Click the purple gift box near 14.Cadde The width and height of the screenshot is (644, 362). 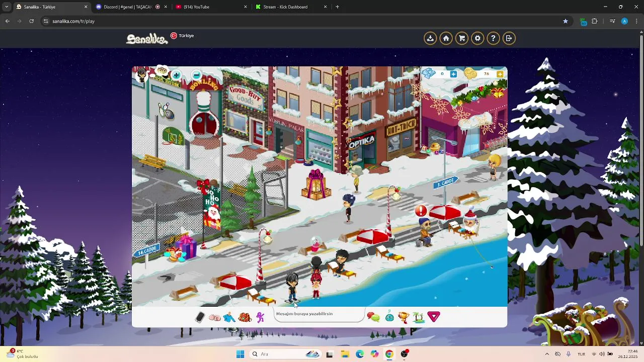(x=186, y=247)
